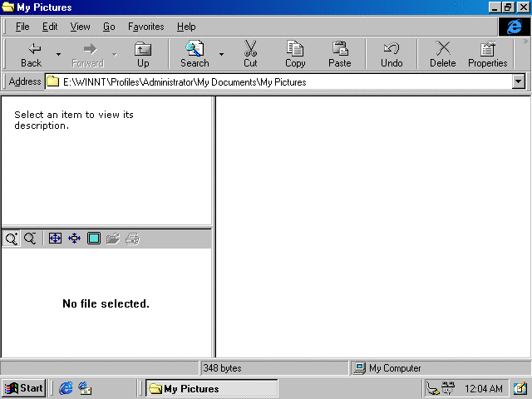Open the Windows Start menu
This screenshot has height=399, width=532.
[24, 388]
